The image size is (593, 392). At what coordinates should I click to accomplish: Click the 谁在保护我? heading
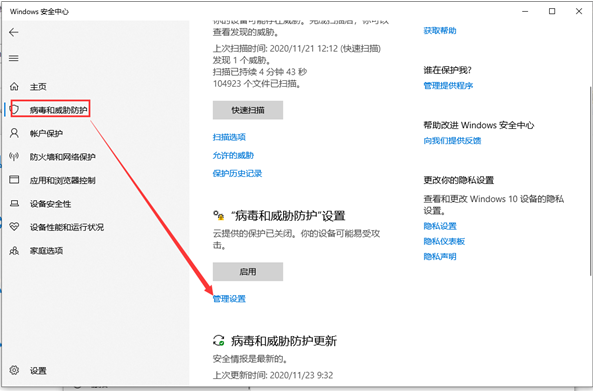447,70
